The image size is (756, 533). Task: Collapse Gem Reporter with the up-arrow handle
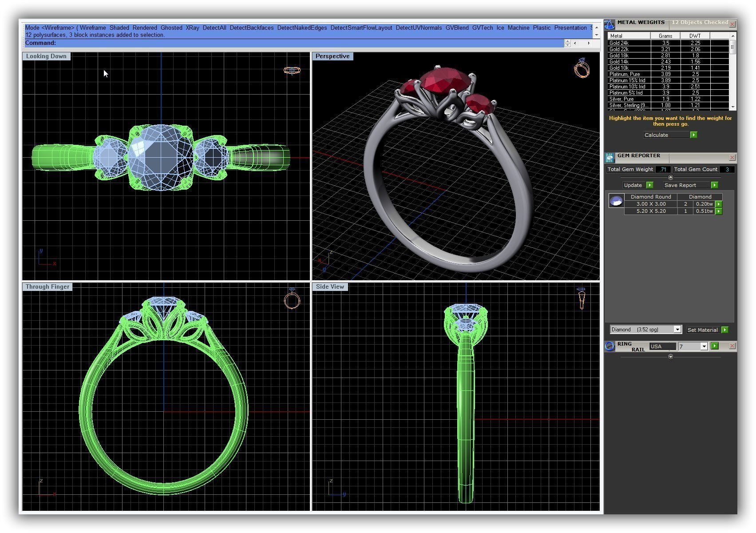point(670,178)
